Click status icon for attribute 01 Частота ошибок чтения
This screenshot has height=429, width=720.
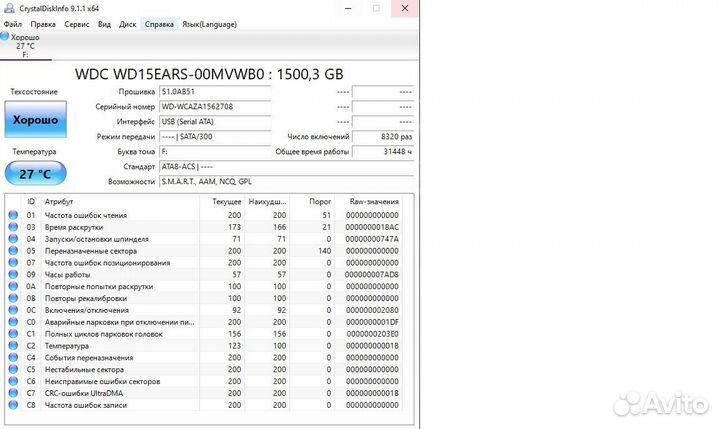(13, 215)
